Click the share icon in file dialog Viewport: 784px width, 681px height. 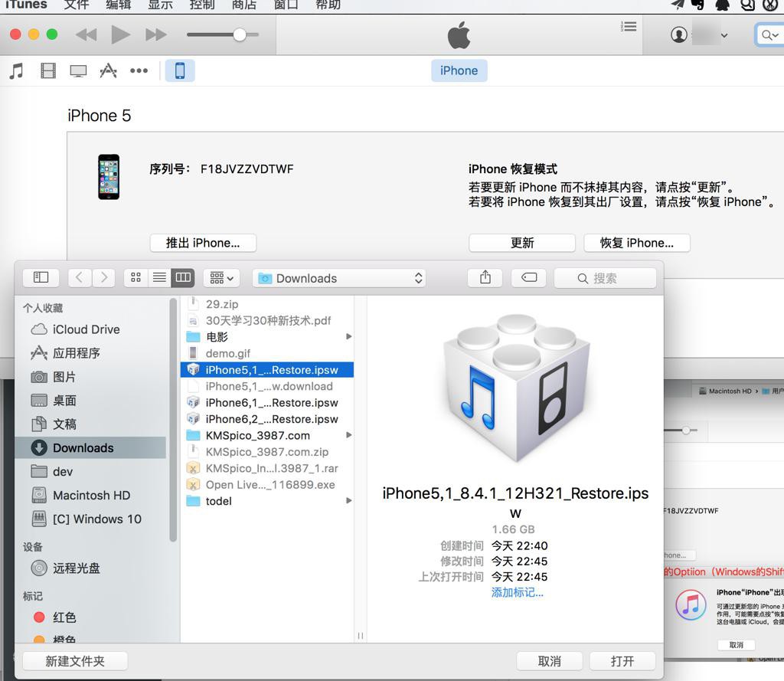pyautogui.click(x=485, y=277)
